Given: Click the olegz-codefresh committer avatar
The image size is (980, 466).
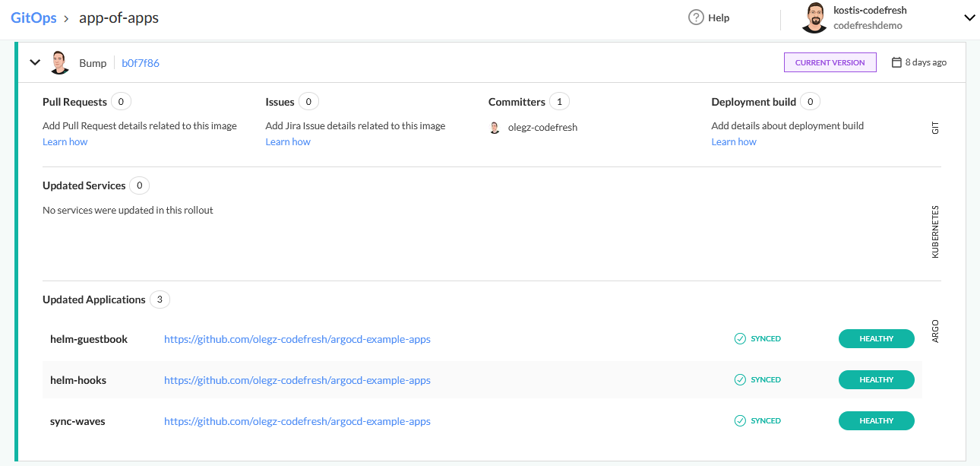Looking at the screenshot, I should click(x=495, y=128).
